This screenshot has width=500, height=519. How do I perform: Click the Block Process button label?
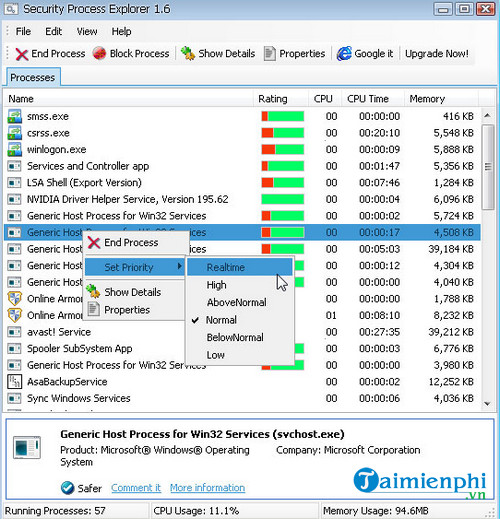coord(139,54)
